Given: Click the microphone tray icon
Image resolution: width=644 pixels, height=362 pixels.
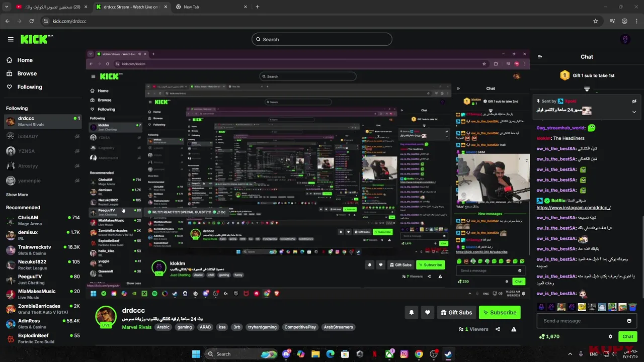Looking at the screenshot, I should point(581,354).
